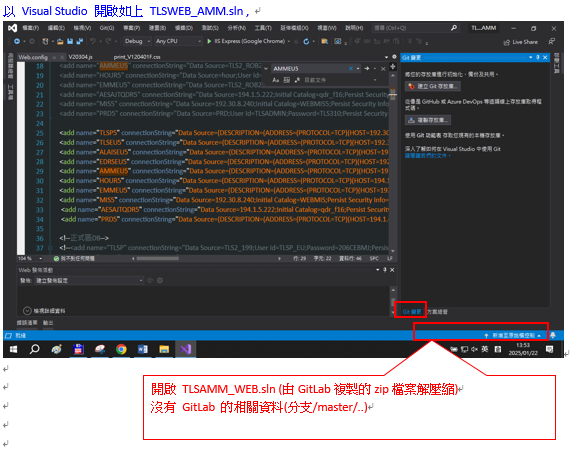Toggle Match Whole Word in find box

pos(286,80)
